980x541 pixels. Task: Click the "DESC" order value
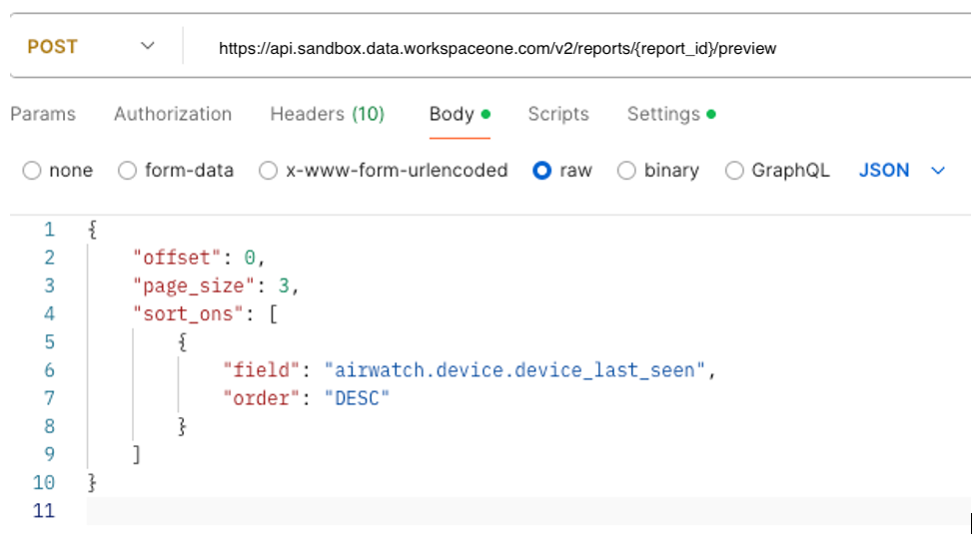(357, 398)
